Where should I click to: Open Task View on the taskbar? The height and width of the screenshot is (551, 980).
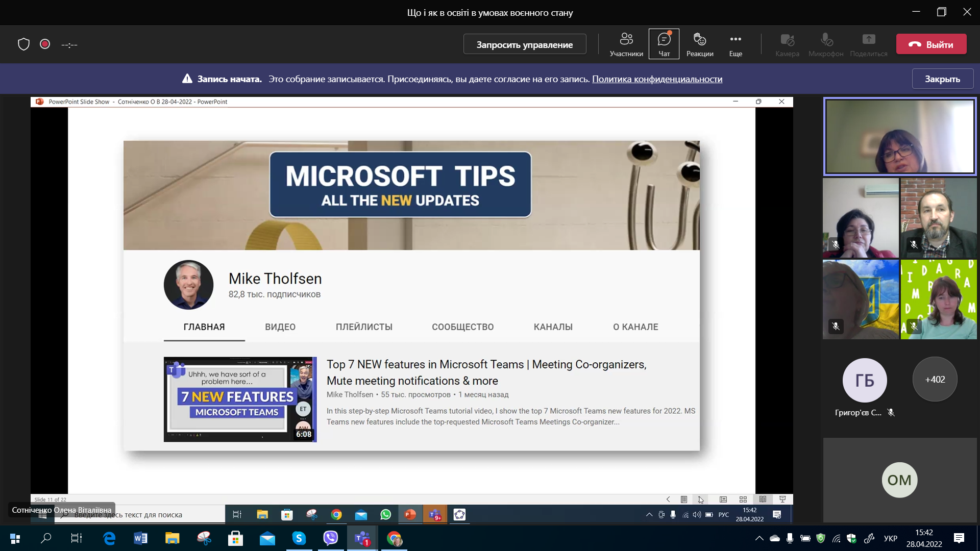click(x=77, y=538)
